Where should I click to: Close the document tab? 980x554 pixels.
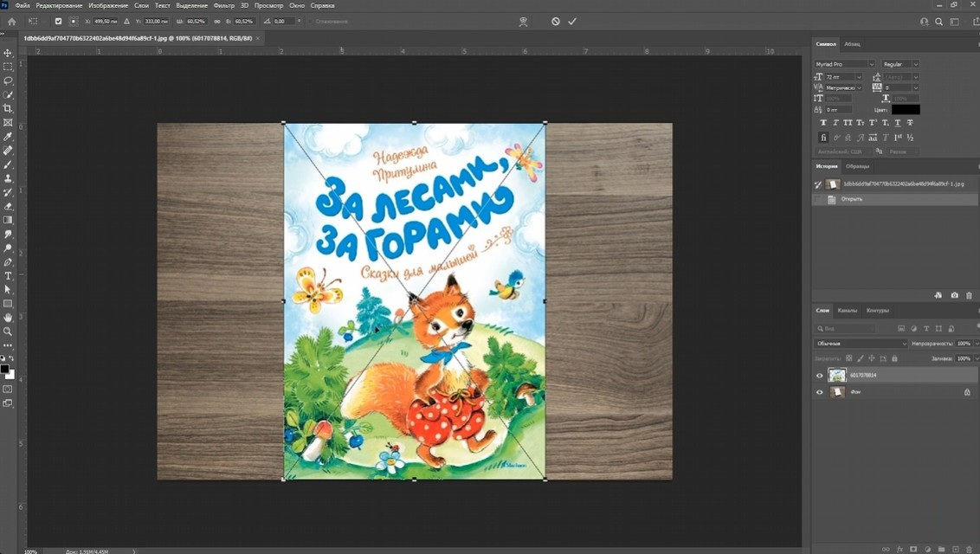[257, 38]
